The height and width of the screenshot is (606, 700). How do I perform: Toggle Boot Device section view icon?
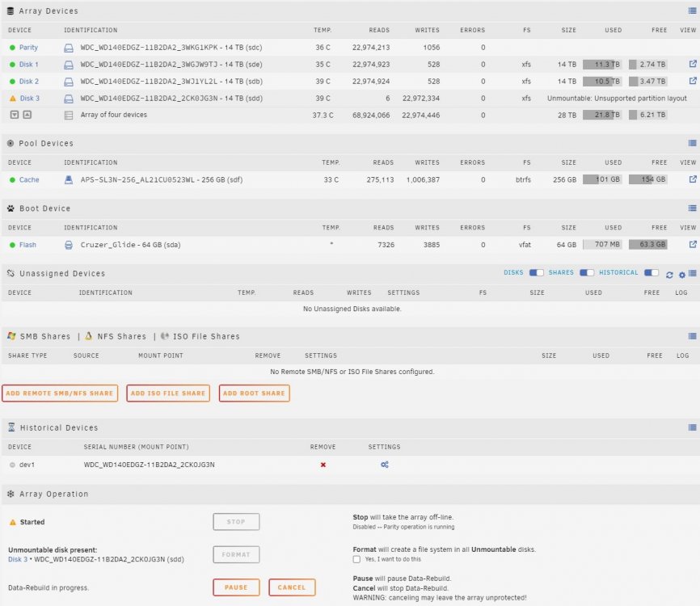(692, 208)
